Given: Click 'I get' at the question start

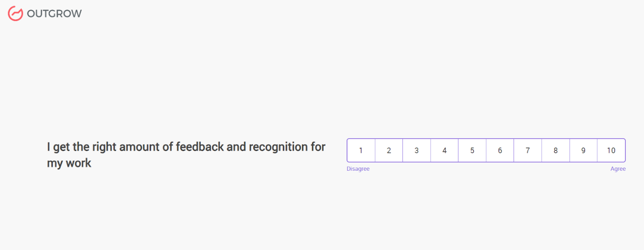Looking at the screenshot, I should click(x=58, y=147).
